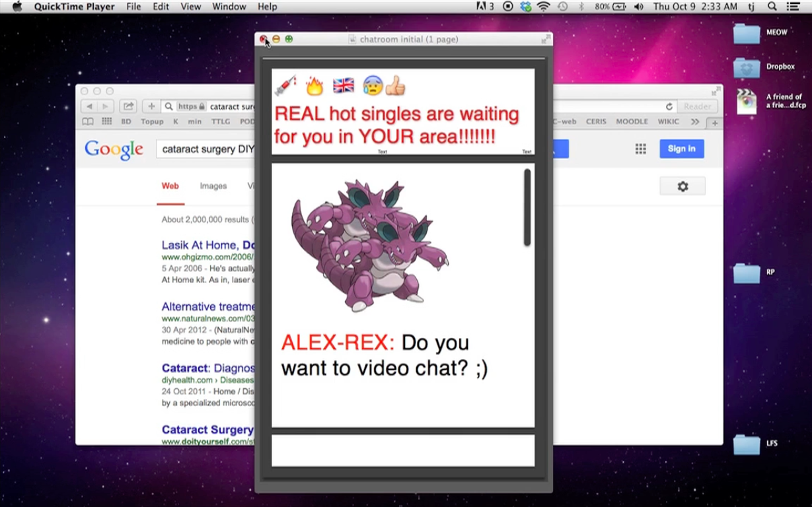The height and width of the screenshot is (507, 812).
Task: Show Safari Top Sites grid icon
Action: pyautogui.click(x=106, y=121)
